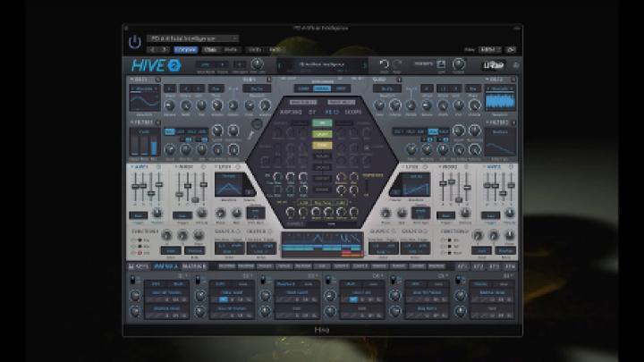Click the Hive 2 logo
644x362 pixels.
click(156, 65)
